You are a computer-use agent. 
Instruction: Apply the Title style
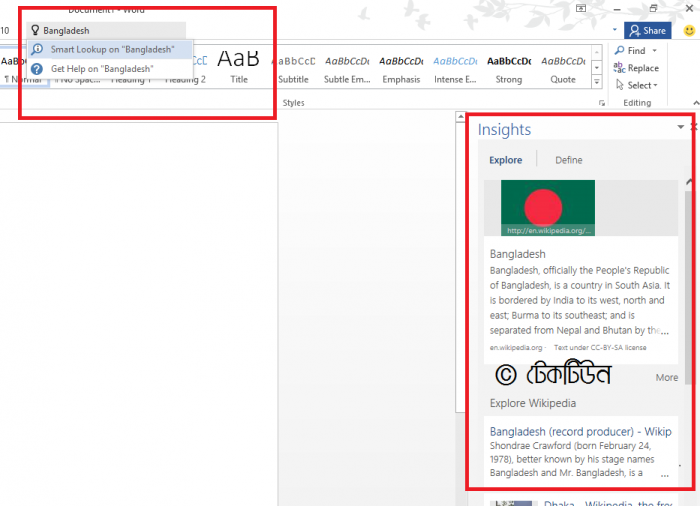(x=239, y=67)
